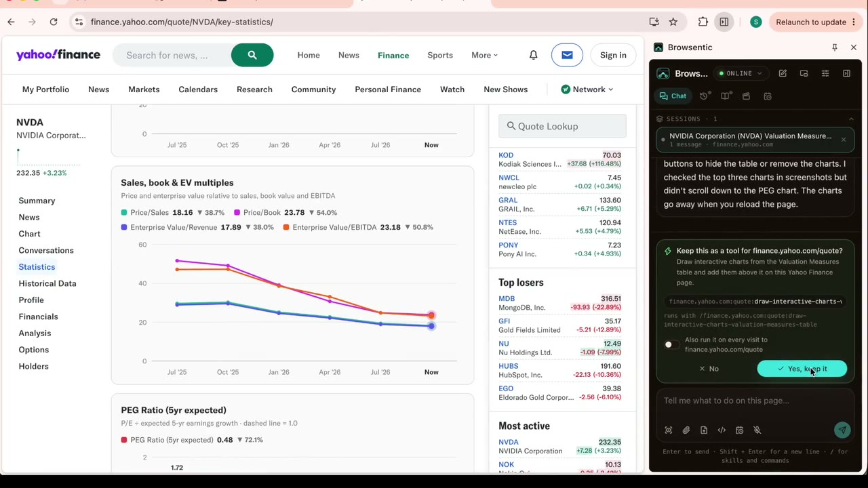The width and height of the screenshot is (868, 488).
Task: Open Browsentic book library tab
Action: tap(725, 96)
